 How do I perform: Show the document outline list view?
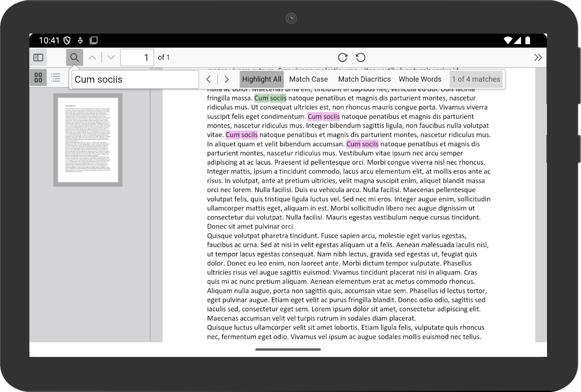(x=55, y=77)
